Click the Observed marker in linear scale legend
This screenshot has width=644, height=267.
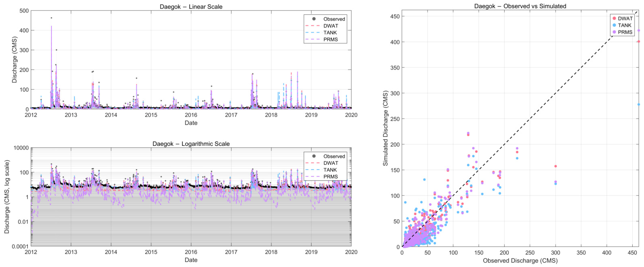click(314, 19)
